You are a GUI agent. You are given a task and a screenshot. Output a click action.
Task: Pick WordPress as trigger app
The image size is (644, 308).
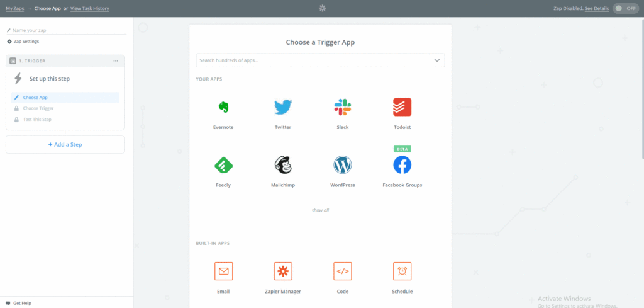(343, 165)
